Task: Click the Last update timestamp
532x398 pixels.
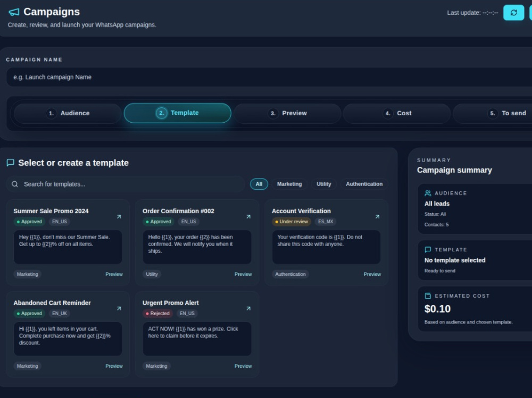Action: coord(472,13)
